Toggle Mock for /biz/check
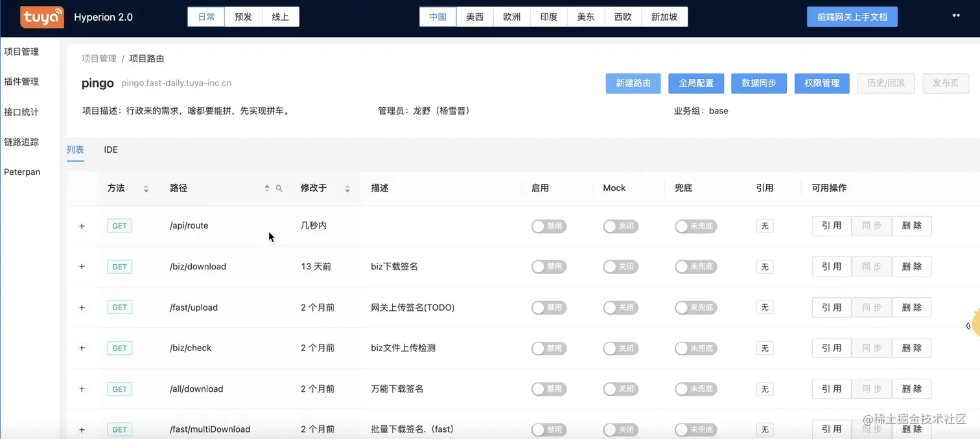The width and height of the screenshot is (980, 439). click(620, 348)
